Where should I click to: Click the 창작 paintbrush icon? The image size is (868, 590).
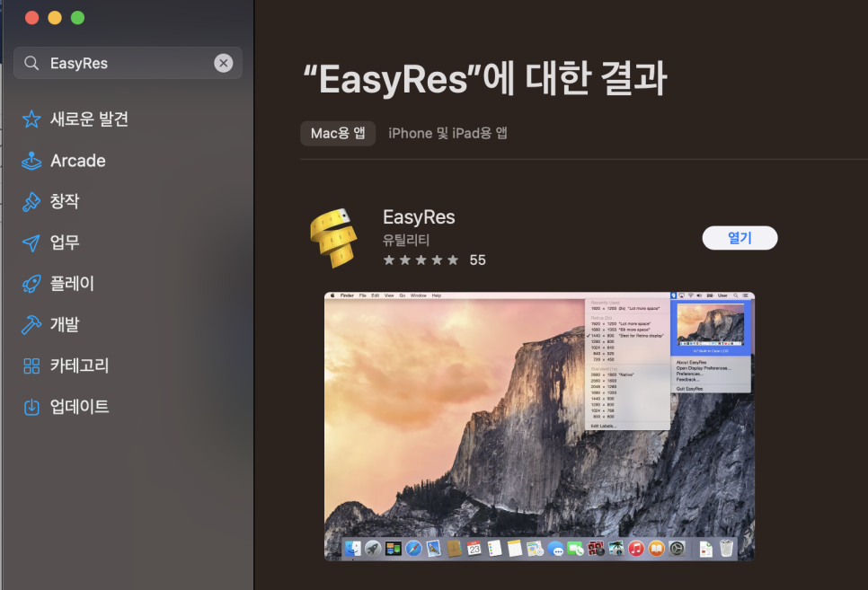tap(31, 201)
